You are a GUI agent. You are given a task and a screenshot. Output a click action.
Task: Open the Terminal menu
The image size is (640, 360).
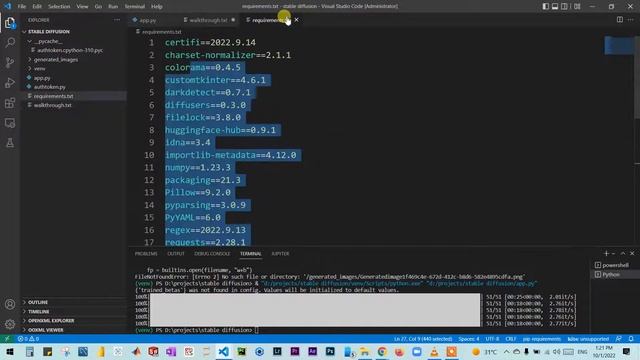tap(134, 6)
